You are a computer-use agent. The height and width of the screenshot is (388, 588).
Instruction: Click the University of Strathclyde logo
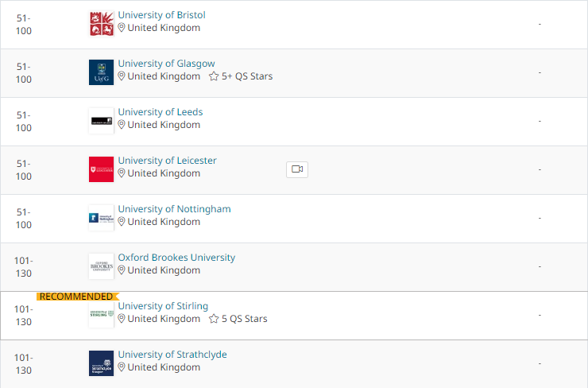tap(101, 363)
